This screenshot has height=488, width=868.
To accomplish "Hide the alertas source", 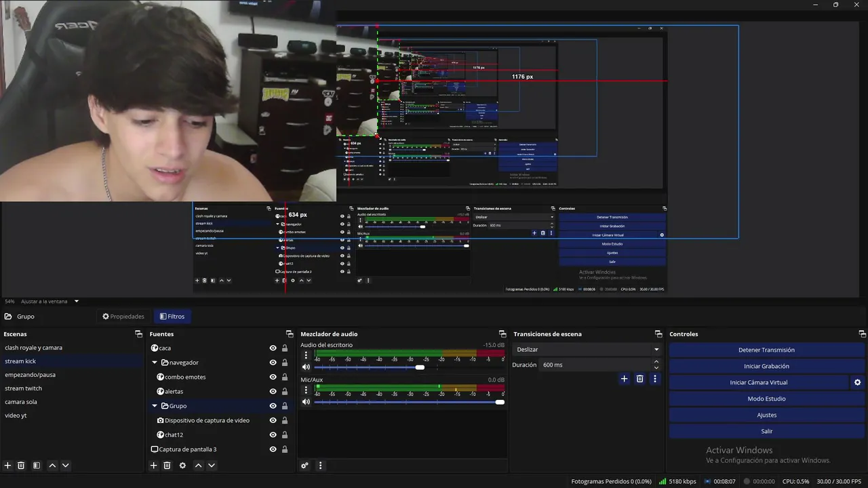I will 273,392.
